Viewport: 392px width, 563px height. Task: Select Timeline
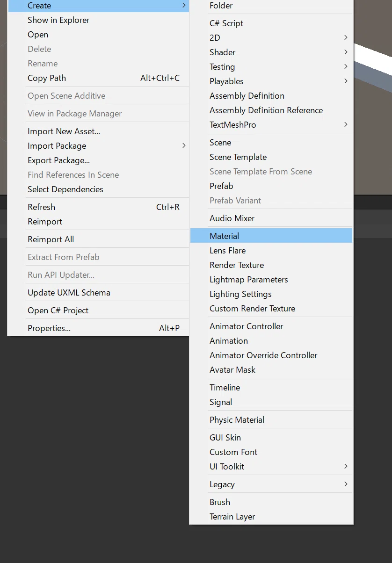[271, 388]
